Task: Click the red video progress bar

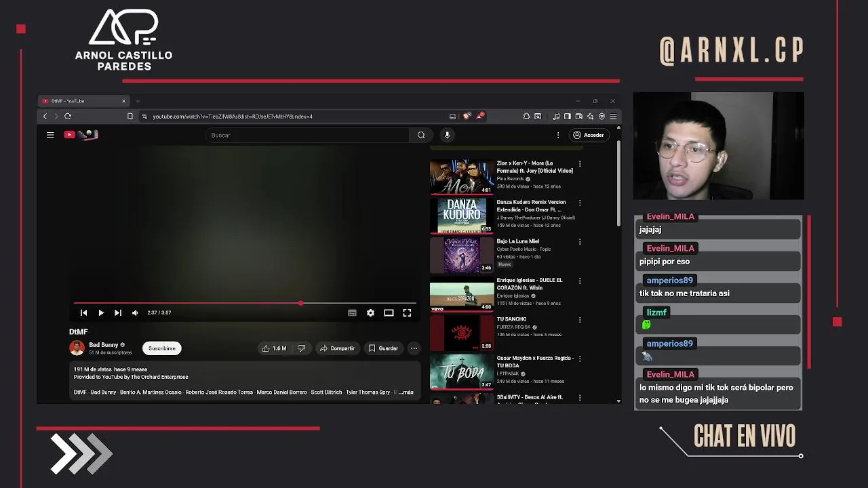Action: point(187,303)
